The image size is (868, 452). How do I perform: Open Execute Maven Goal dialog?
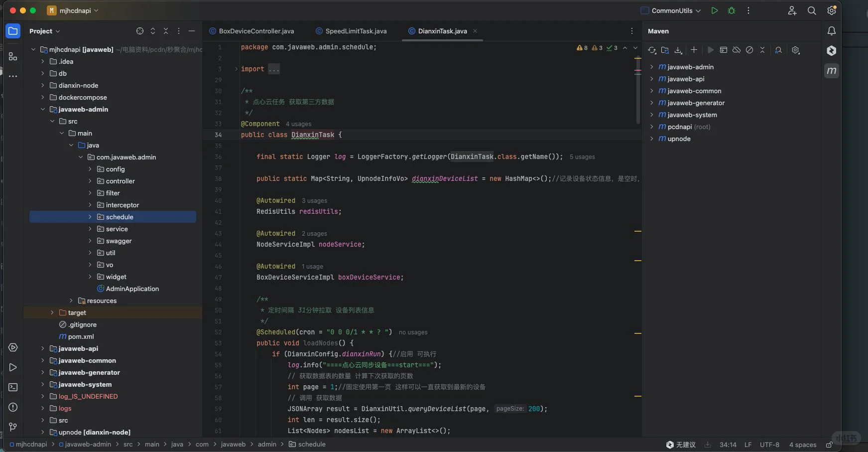724,50
